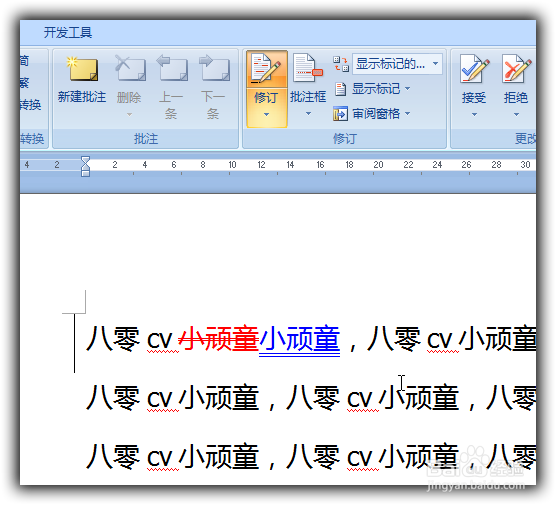556x505 pixels.
Task: Click the red strikethrough deleted text 小顽童
Action: click(219, 339)
